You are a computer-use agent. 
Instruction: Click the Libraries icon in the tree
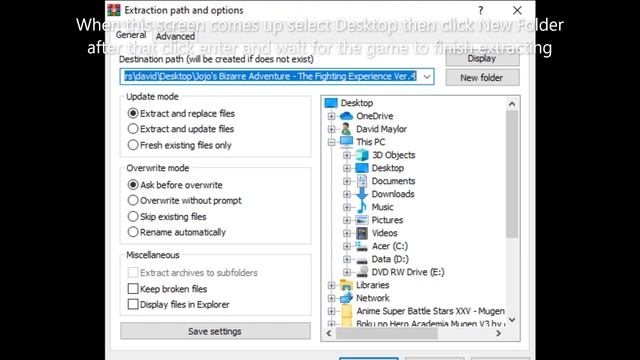[346, 285]
